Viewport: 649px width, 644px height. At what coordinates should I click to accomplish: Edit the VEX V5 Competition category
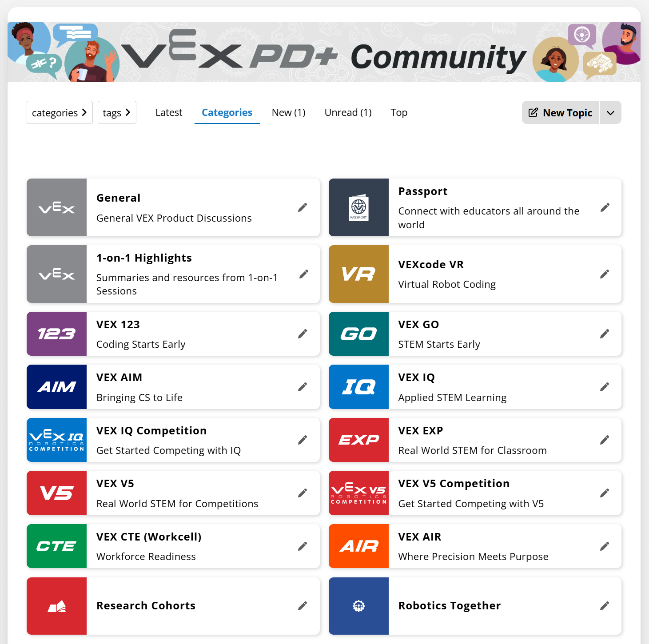coord(605,493)
